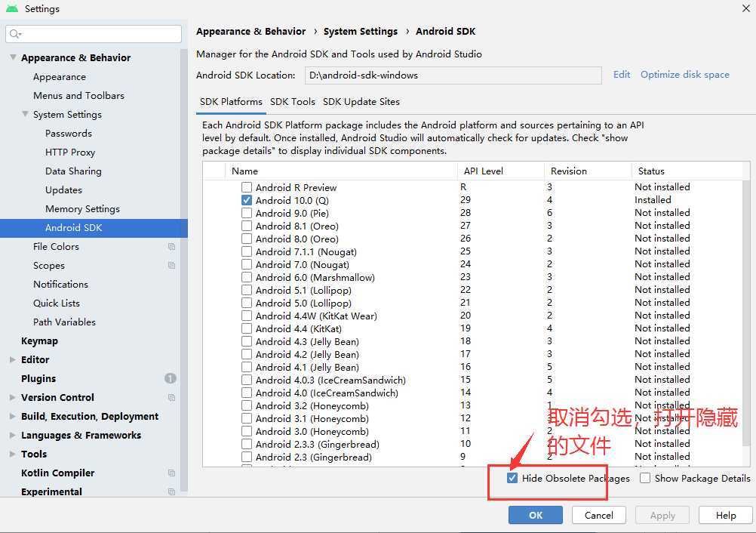Open Updates settings page
Viewport: 756px width, 533px height.
click(x=63, y=190)
